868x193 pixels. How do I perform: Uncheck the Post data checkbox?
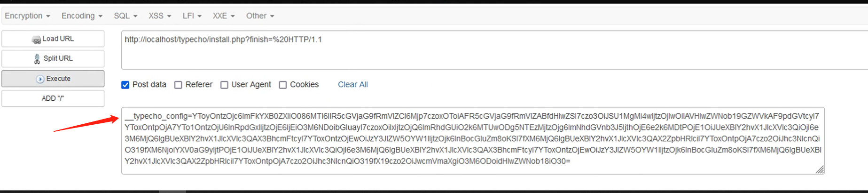[125, 85]
